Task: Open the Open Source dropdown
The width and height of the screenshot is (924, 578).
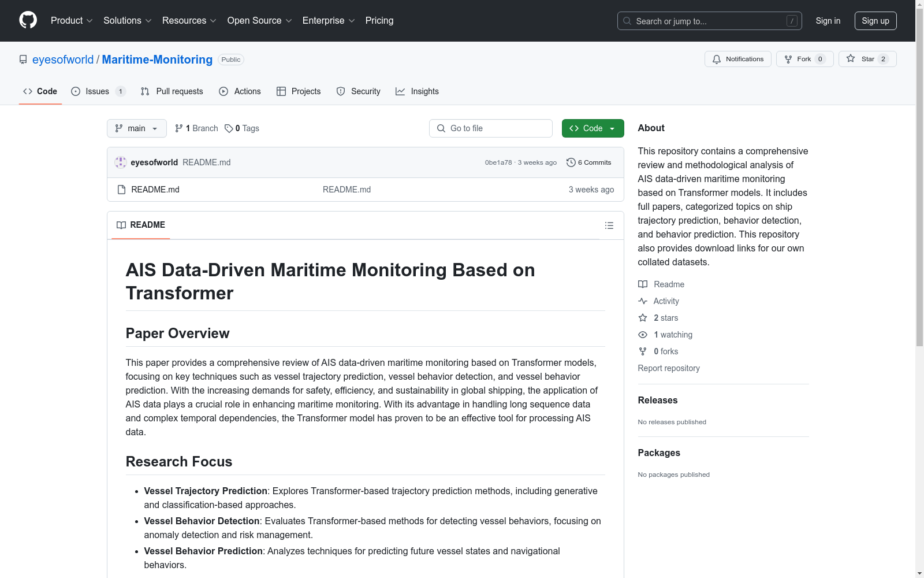Action: [x=260, y=20]
